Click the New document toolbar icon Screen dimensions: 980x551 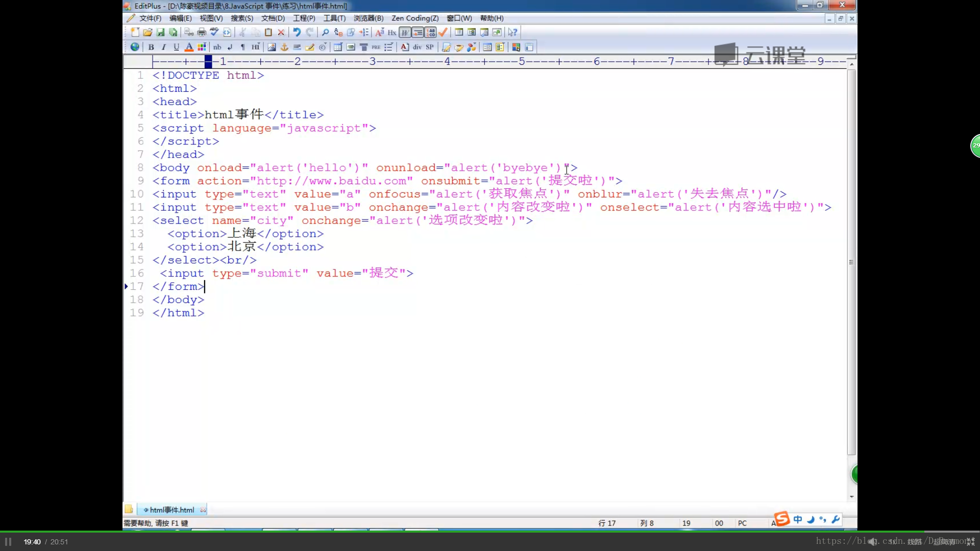tap(135, 32)
